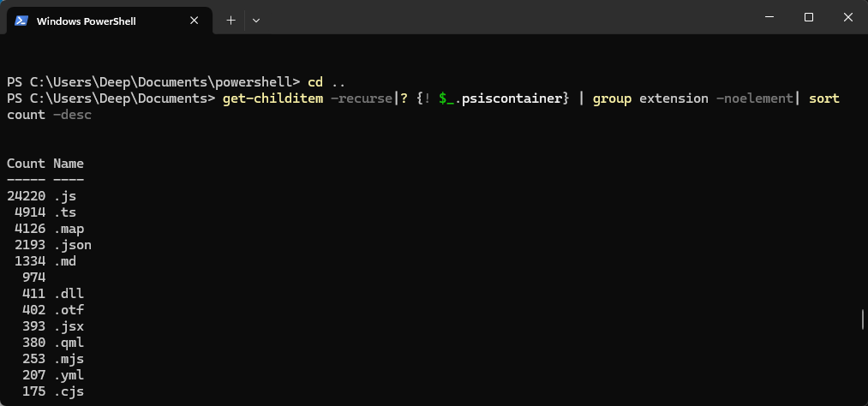The width and height of the screenshot is (868, 406).
Task: Select the Windows PowerShell tab title
Action: tap(86, 21)
